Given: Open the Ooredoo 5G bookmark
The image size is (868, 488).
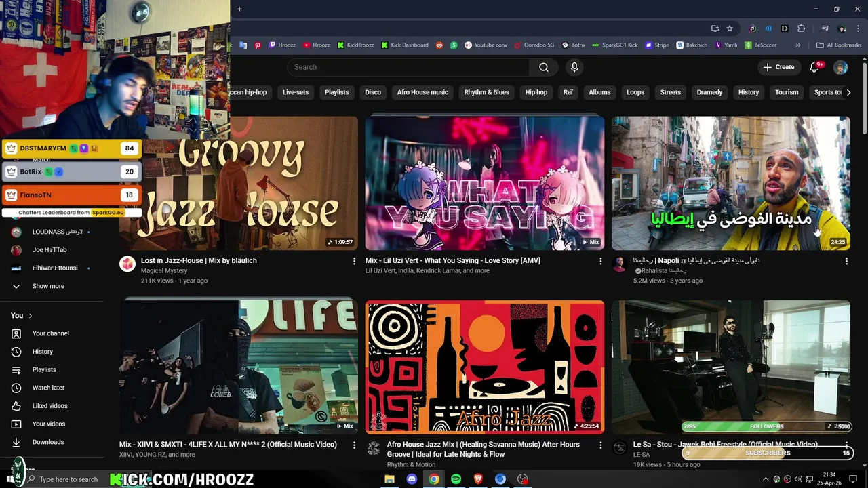Looking at the screenshot, I should (534, 45).
